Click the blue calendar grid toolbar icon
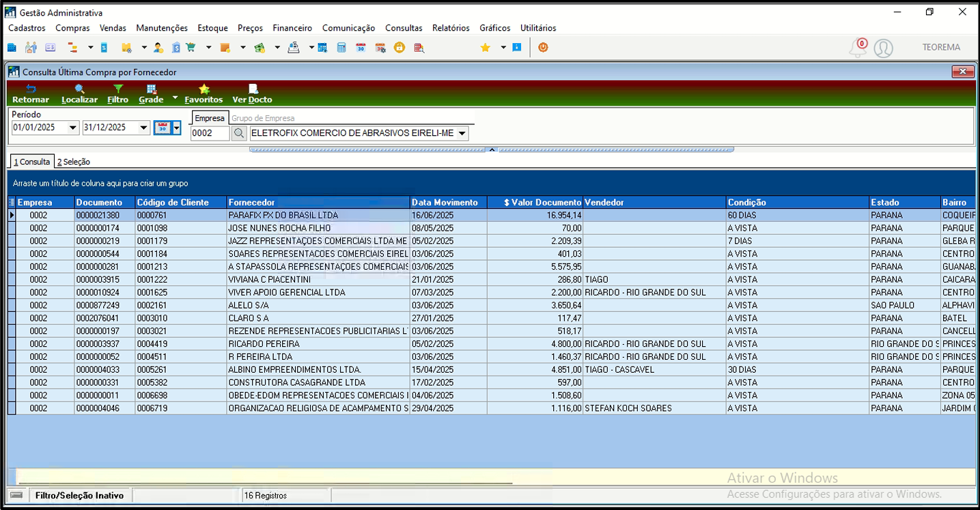980x510 pixels. [322, 48]
